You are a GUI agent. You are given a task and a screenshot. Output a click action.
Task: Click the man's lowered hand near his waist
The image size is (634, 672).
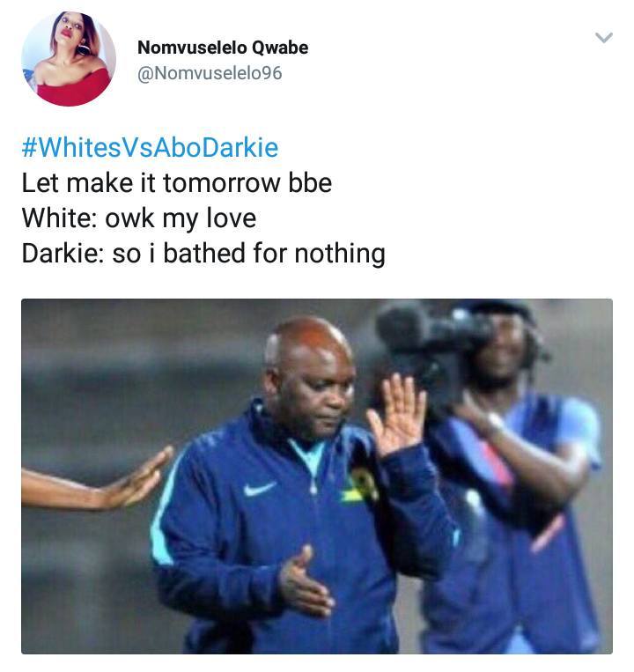305,583
